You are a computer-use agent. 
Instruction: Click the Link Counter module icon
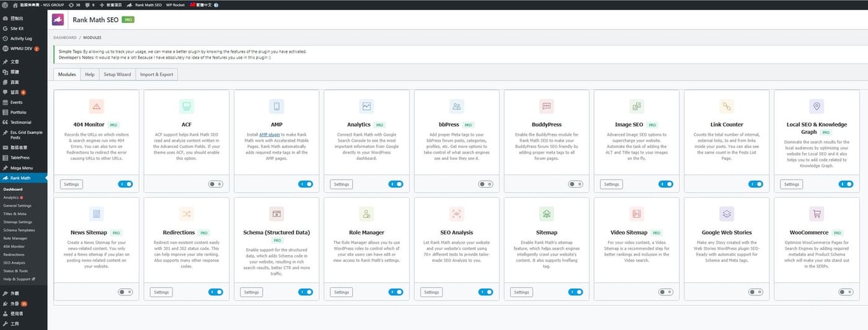(x=727, y=106)
